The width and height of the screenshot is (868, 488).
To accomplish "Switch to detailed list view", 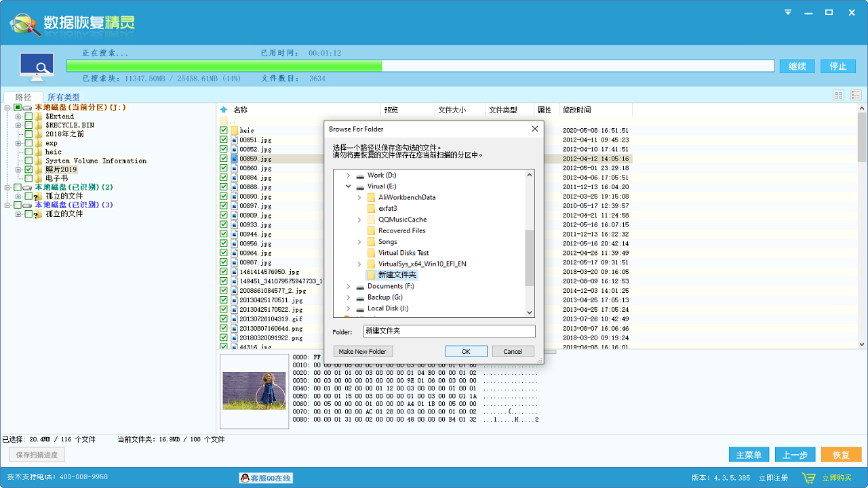I will [x=855, y=96].
